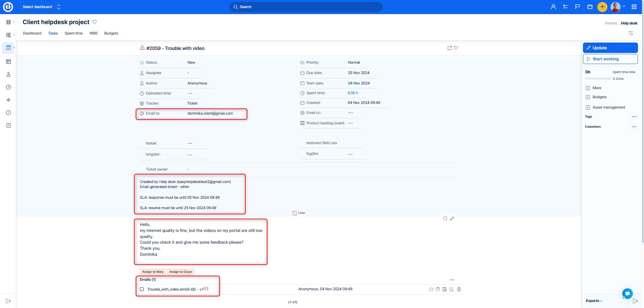Check the Trouble_with_video.eml checkbox

click(x=142, y=289)
